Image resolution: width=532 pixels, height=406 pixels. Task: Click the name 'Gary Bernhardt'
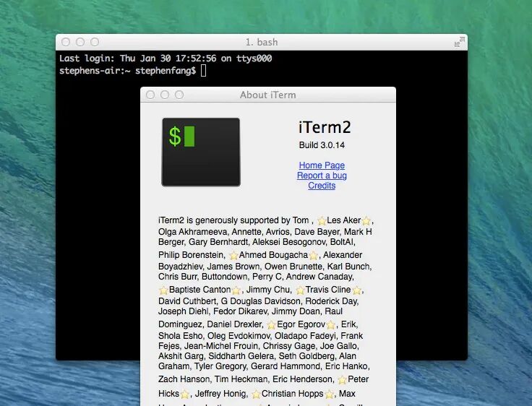218,242
